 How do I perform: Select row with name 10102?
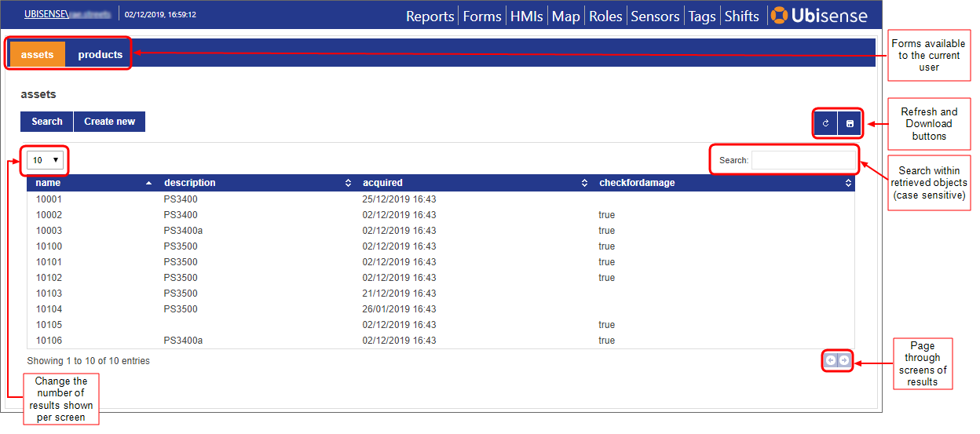(441, 278)
